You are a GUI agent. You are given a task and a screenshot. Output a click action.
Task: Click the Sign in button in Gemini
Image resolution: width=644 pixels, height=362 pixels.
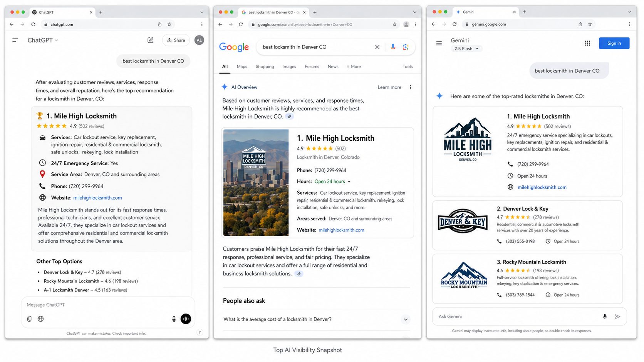(x=614, y=43)
